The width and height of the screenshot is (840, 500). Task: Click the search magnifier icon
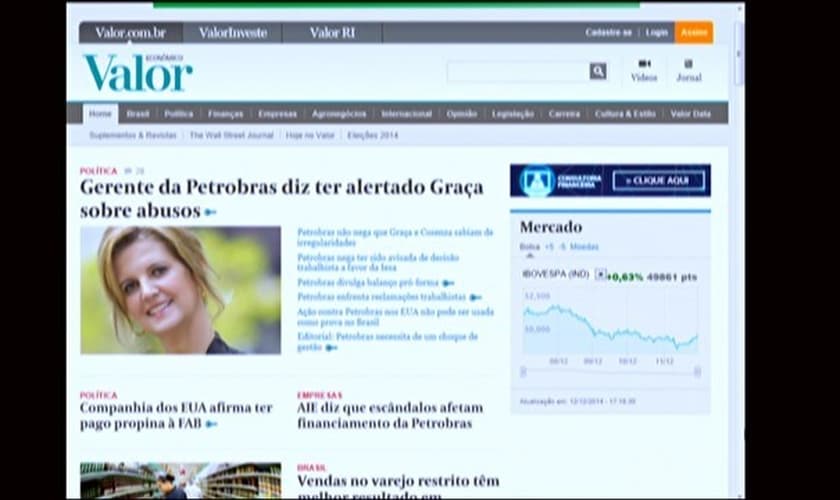pos(598,71)
